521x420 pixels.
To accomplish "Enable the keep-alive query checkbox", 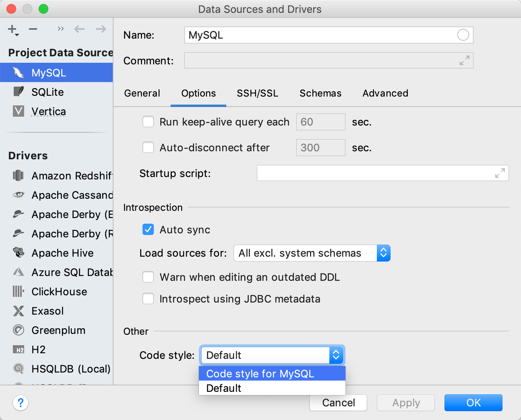I will point(148,121).
